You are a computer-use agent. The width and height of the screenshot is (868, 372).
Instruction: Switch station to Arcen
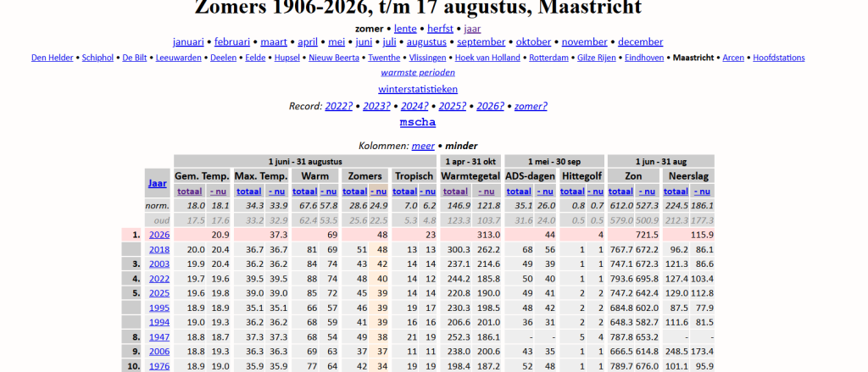(733, 58)
